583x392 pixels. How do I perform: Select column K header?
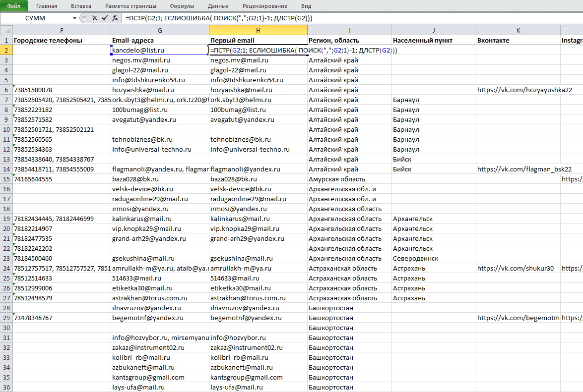[518, 30]
